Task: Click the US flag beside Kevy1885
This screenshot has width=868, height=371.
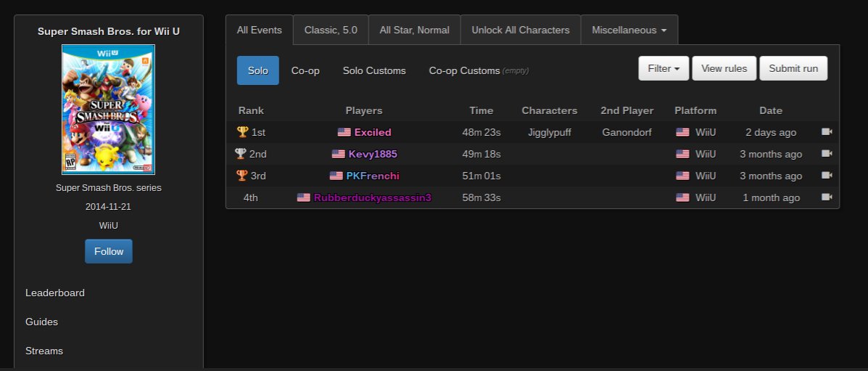Action: coord(338,154)
